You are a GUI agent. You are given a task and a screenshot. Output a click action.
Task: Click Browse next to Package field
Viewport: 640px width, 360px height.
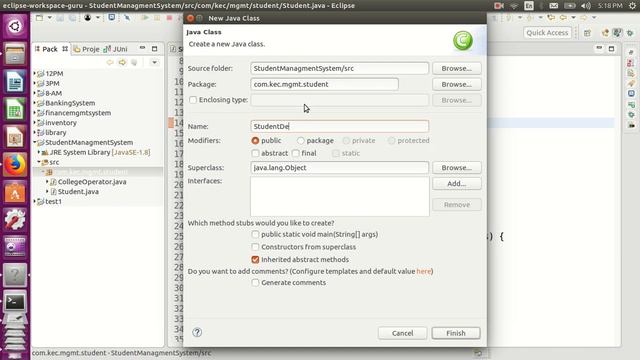coord(456,84)
